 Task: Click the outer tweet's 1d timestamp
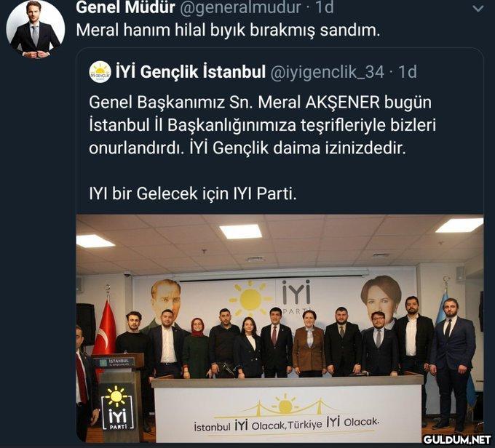tap(324, 7)
